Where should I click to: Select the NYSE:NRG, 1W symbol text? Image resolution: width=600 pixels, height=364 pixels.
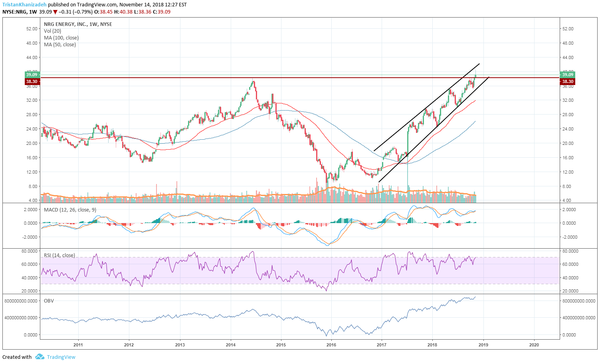tap(20, 12)
